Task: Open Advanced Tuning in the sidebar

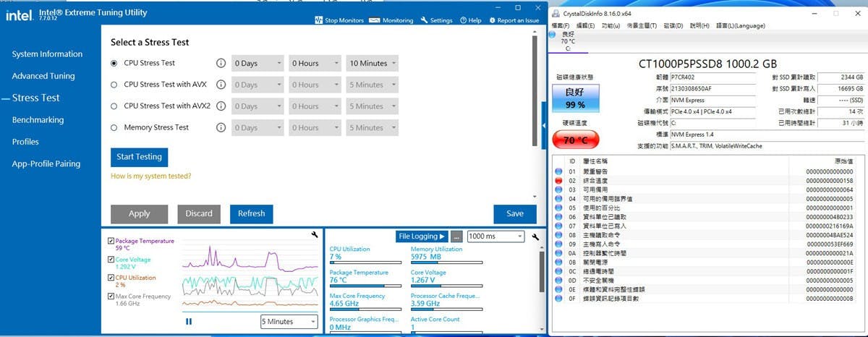Action: (43, 76)
